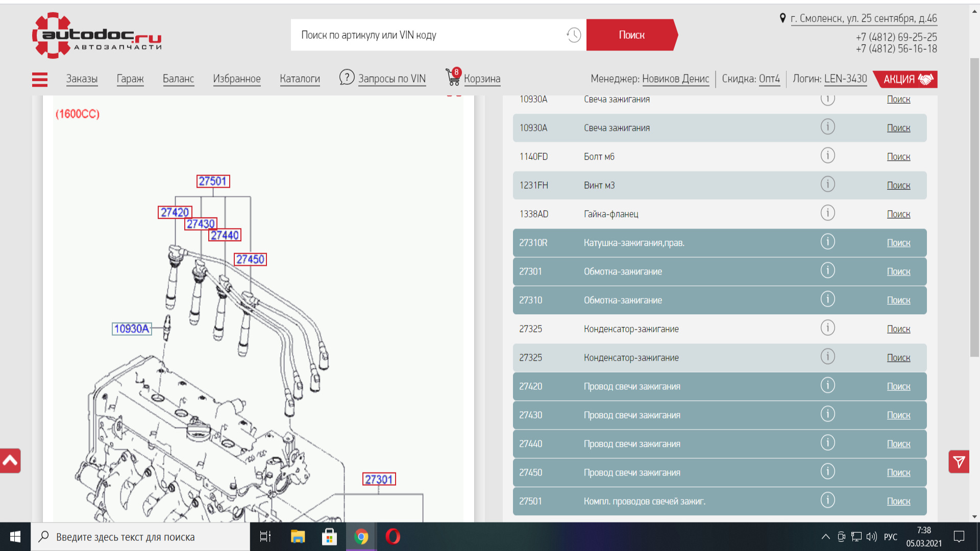Image resolution: width=980 pixels, height=551 pixels.
Task: Show info icon for 1231FH Винт м3
Action: (827, 184)
